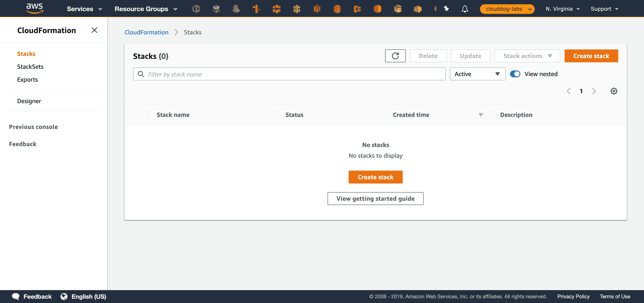
Task: Open the Services menu
Action: tap(84, 9)
